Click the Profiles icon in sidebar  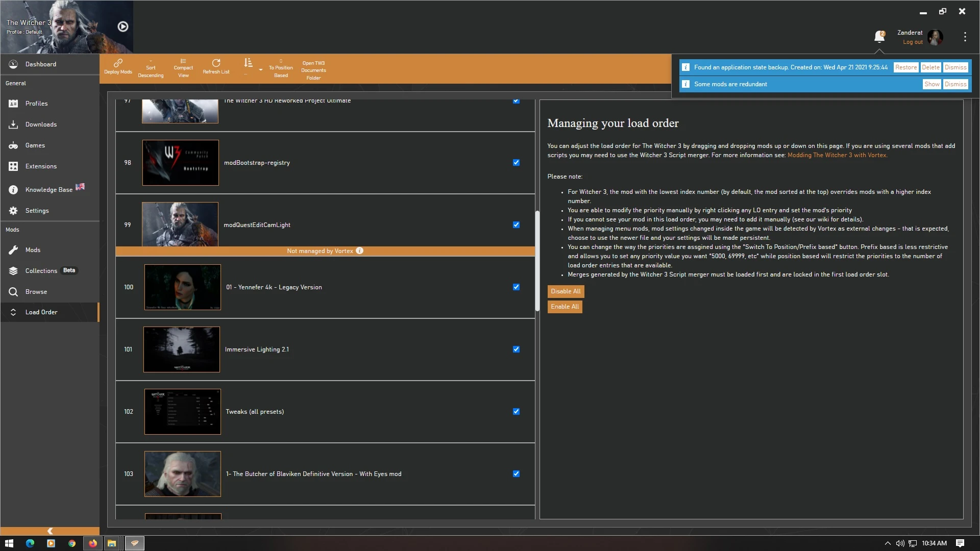13,104
